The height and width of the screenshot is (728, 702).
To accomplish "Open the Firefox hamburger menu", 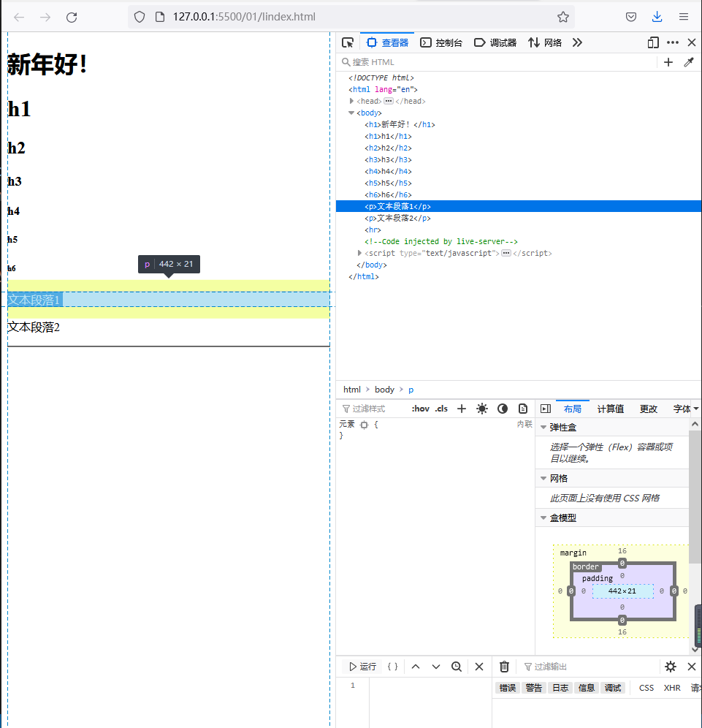I will (x=684, y=18).
